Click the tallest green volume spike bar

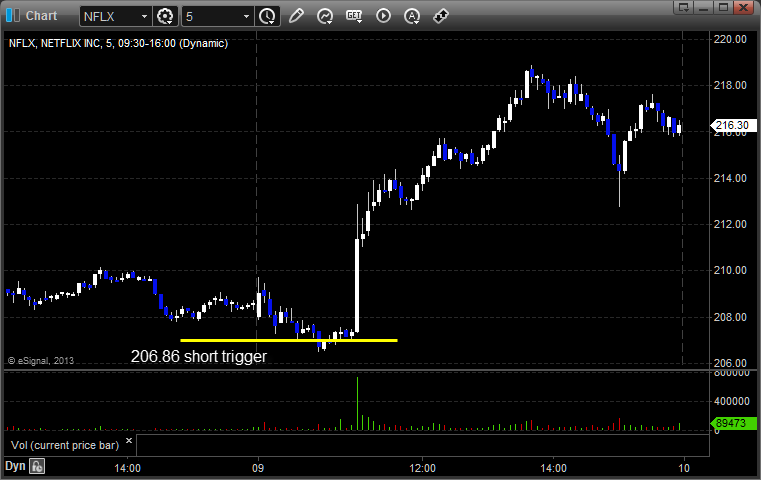pos(358,403)
